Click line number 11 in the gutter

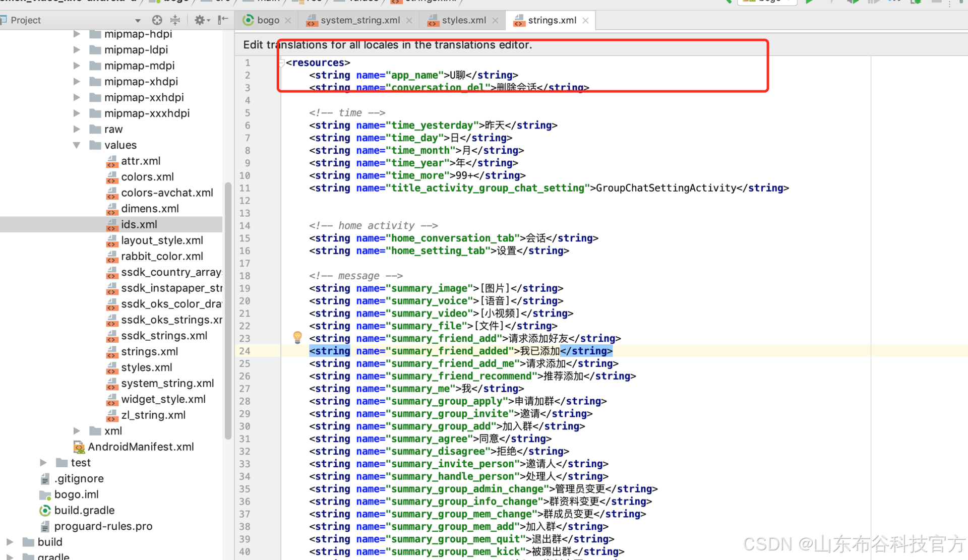pyautogui.click(x=245, y=188)
